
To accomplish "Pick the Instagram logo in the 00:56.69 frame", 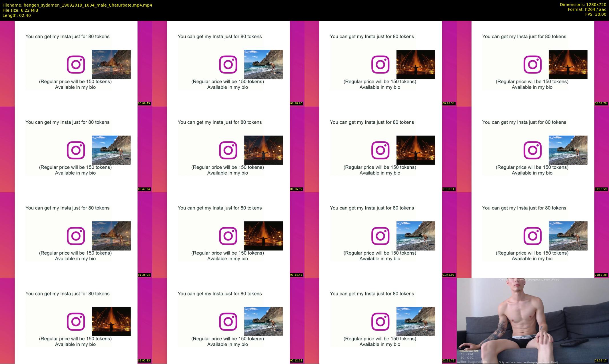I will [x=228, y=150].
